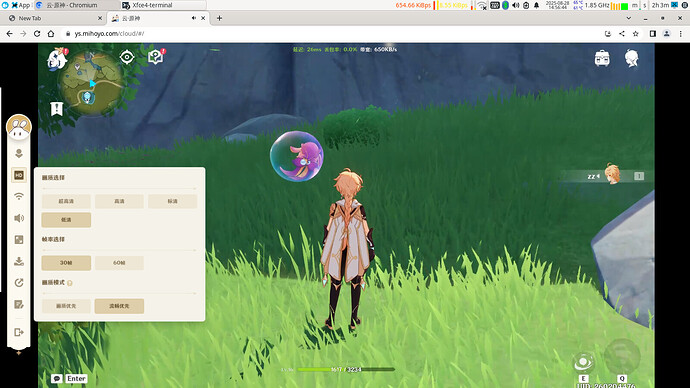Open the character profile head icon
This screenshot has height=388, width=690.
[x=631, y=58]
